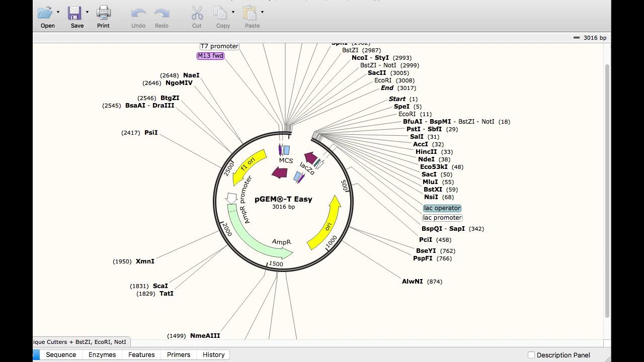Switch to the Enzymes tab

click(102, 354)
